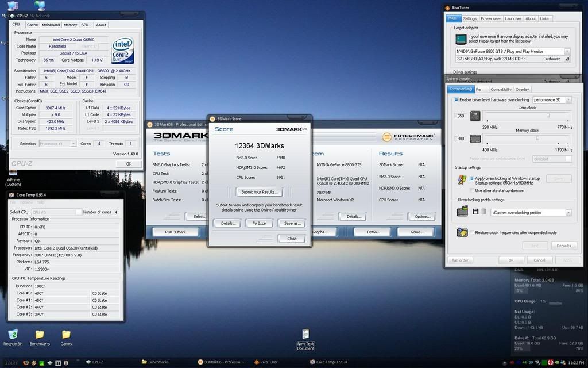
Task: Open the Custom overclocking profile dropdown
Action: point(569,213)
